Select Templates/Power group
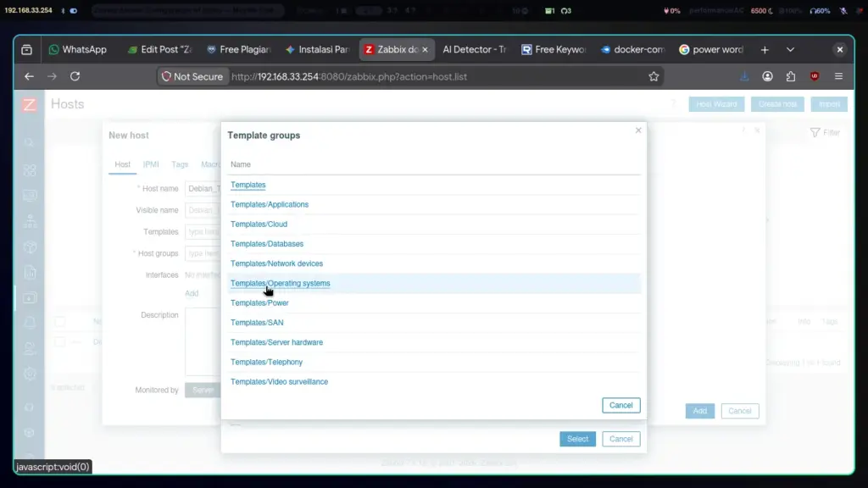 [x=259, y=302]
